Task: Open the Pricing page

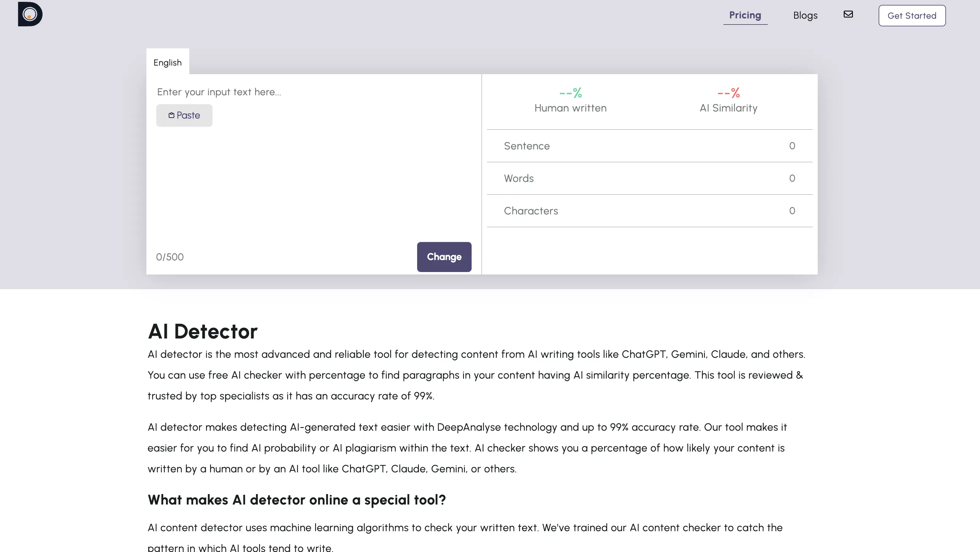Action: (x=745, y=15)
